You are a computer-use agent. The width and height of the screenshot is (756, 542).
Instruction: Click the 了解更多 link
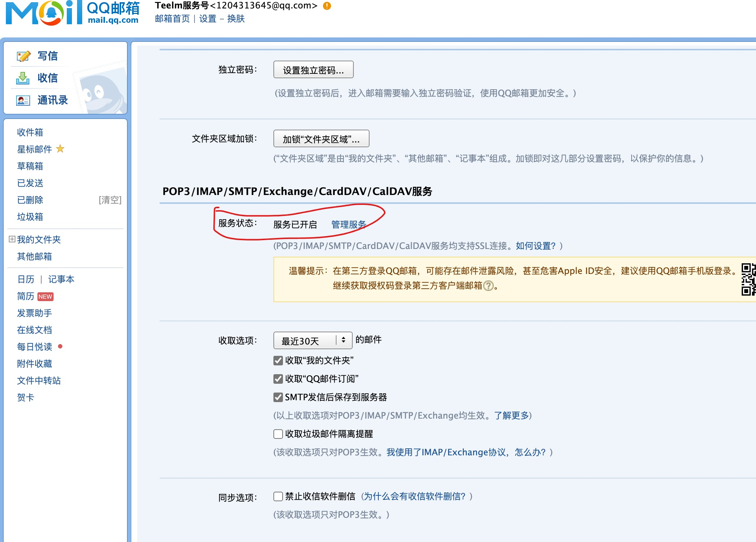tap(512, 415)
